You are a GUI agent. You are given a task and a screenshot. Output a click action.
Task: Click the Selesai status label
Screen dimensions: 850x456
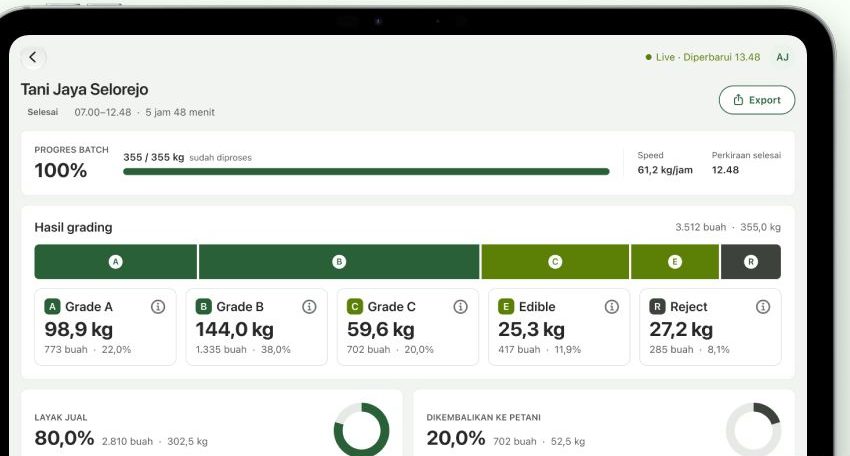point(43,112)
